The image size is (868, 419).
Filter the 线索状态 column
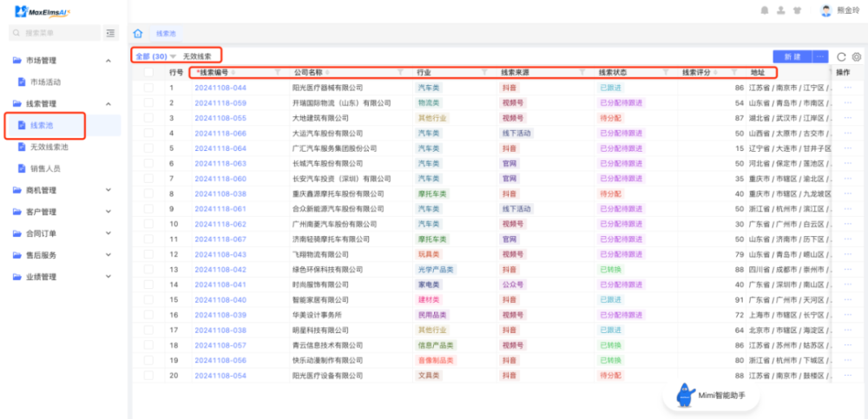[x=666, y=73]
